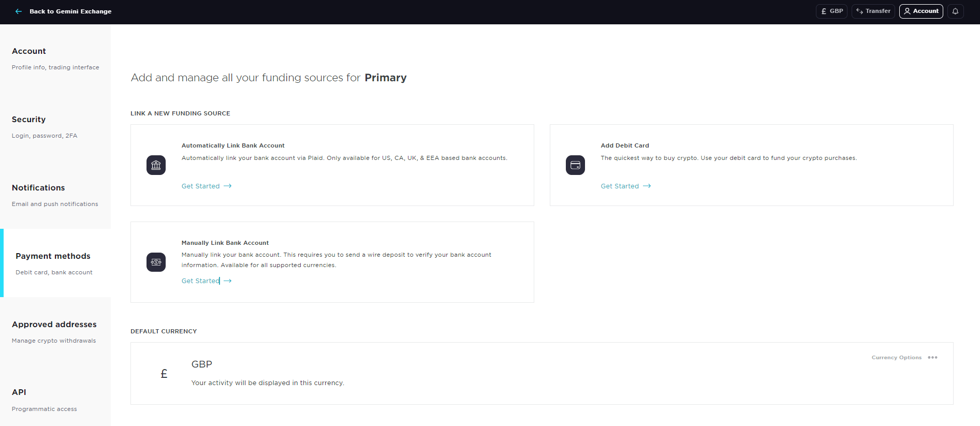
Task: Go to the API sidebar section
Action: point(55,400)
